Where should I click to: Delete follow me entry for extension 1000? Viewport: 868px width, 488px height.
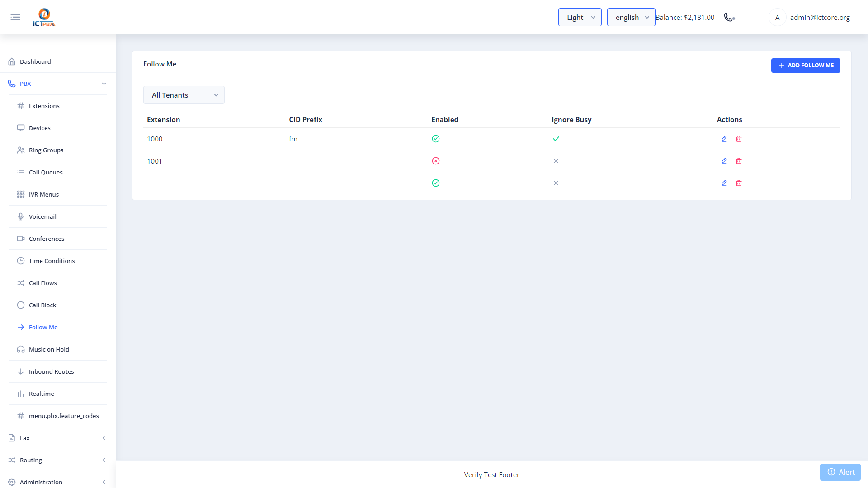[x=739, y=139]
